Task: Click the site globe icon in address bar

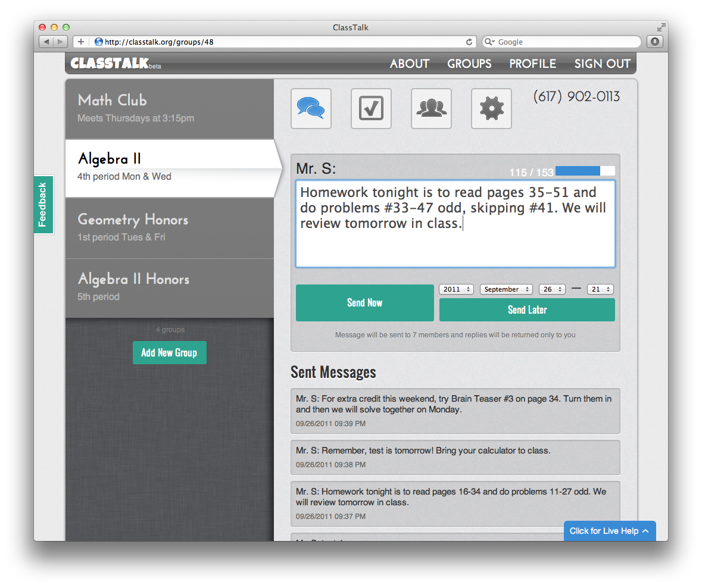Action: [x=98, y=42]
